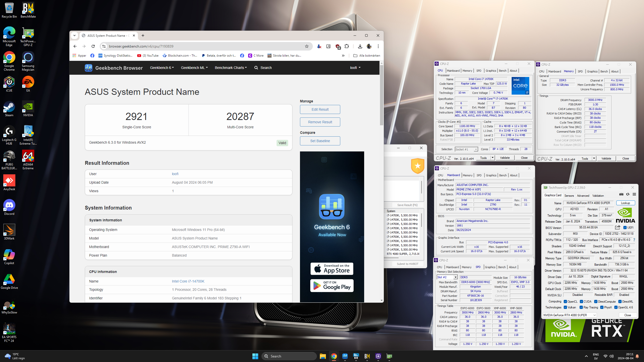This screenshot has width=644, height=362.
Task: Open iCUE desktop icon
Action: [x=9, y=84]
